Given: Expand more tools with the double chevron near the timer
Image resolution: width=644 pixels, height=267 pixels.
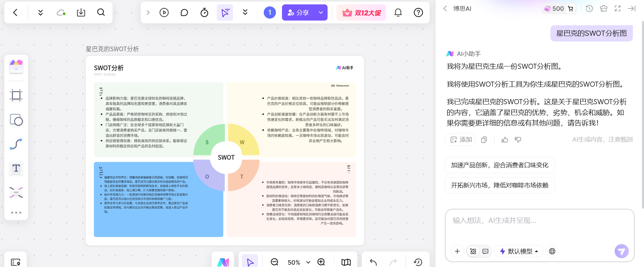Looking at the screenshot, I should click(x=245, y=12).
